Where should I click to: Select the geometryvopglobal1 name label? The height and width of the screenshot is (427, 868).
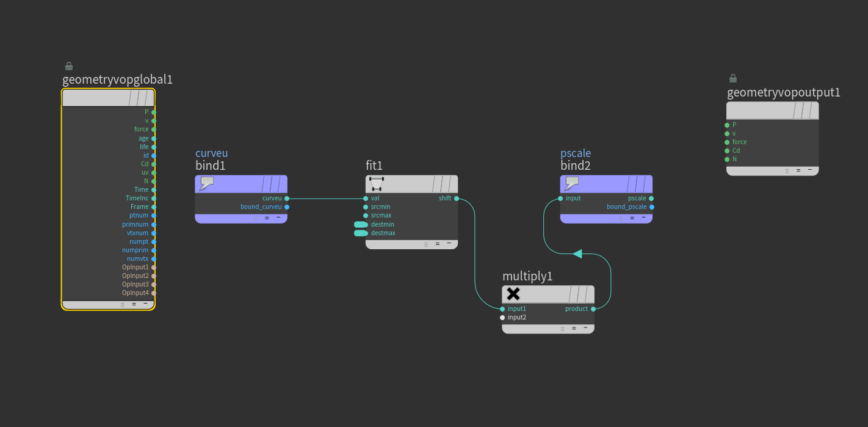point(118,79)
